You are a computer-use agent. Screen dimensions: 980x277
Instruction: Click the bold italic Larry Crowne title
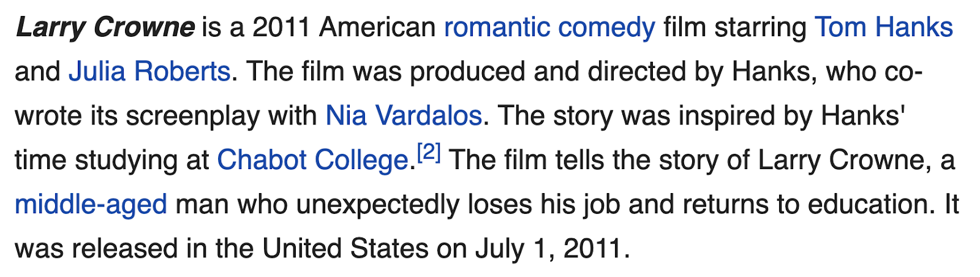click(x=105, y=28)
